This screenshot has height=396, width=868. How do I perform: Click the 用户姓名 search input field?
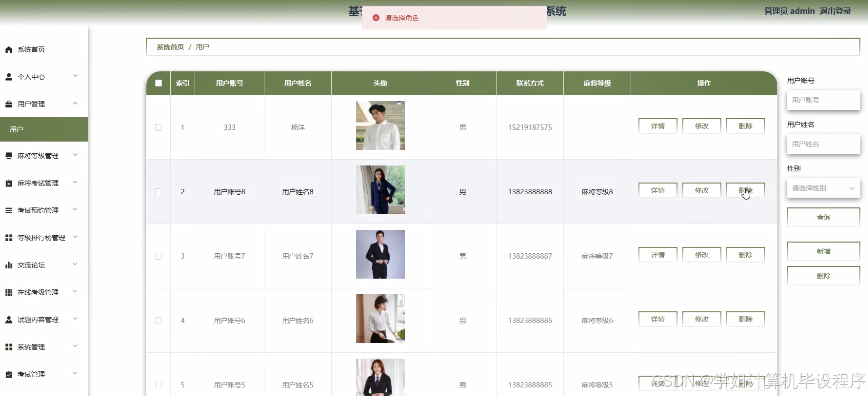(823, 144)
